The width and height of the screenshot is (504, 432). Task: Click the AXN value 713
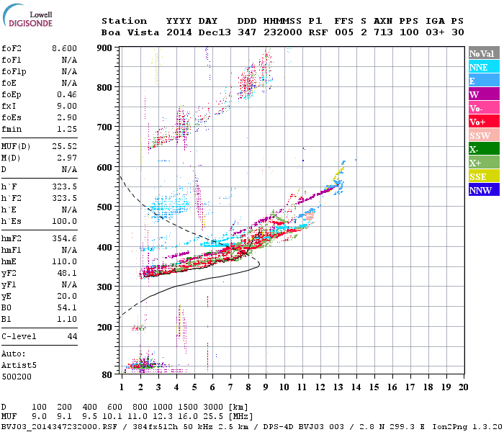[x=383, y=32]
